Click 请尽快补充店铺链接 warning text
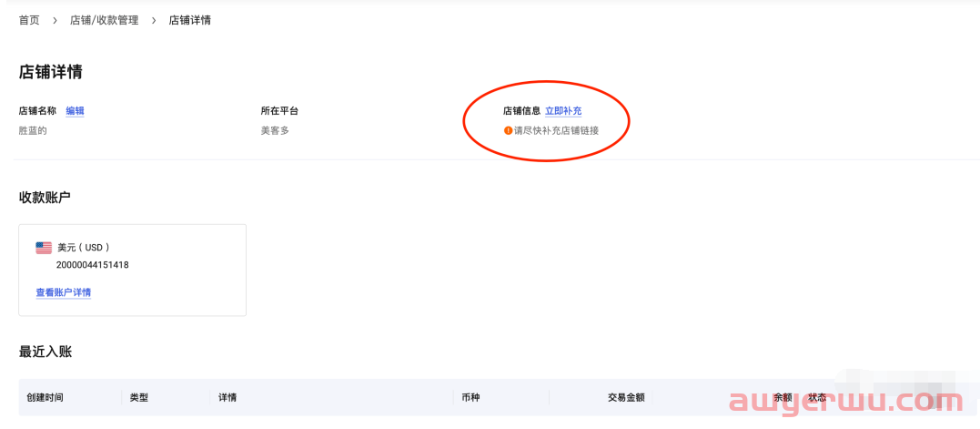Viewport: 980px width, 429px height. coord(556,130)
